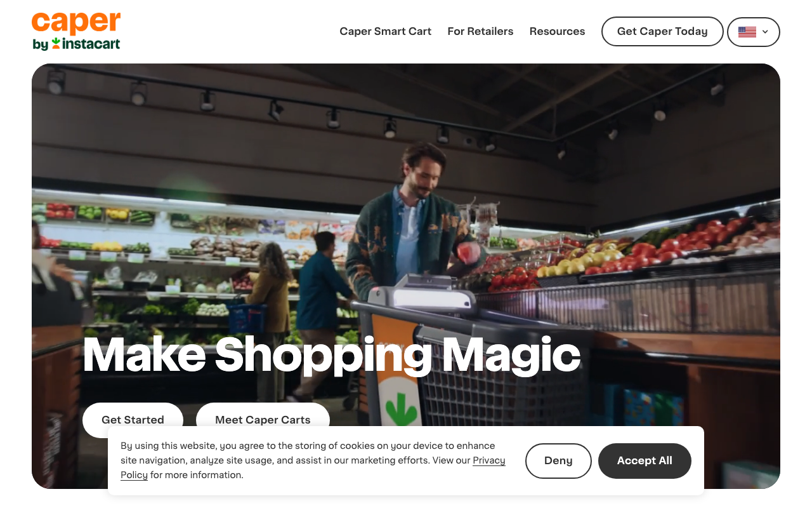Open the Resources menu
The height and width of the screenshot is (508, 812).
click(557, 31)
